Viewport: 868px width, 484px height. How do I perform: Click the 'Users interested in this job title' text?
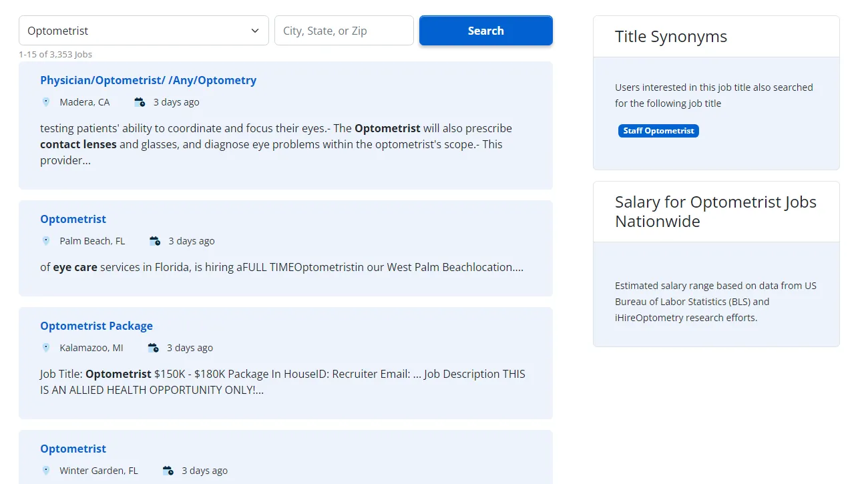(714, 95)
